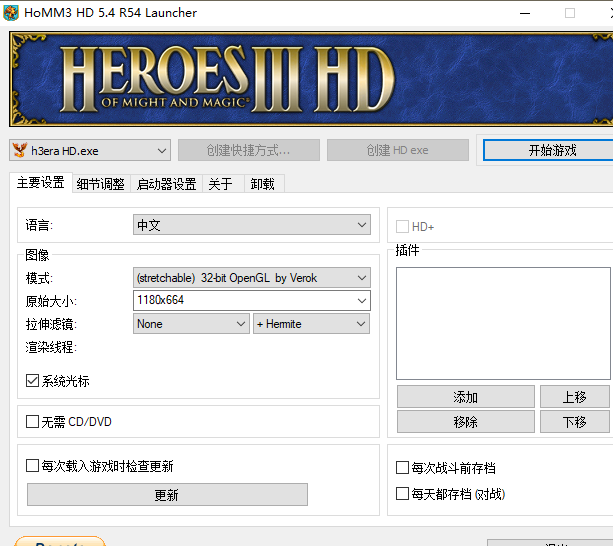Click inside the empty 插件 list box
The image size is (613, 546).
click(503, 323)
